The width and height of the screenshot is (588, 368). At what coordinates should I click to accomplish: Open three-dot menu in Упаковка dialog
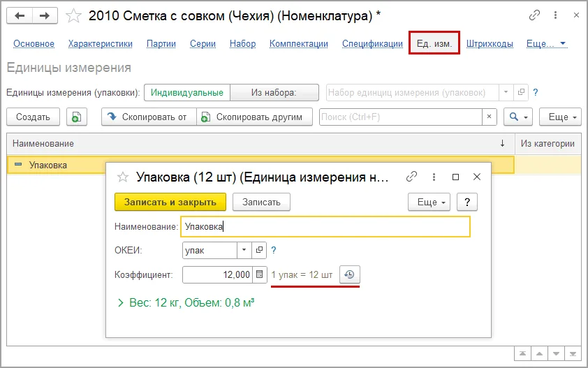pyautogui.click(x=434, y=177)
